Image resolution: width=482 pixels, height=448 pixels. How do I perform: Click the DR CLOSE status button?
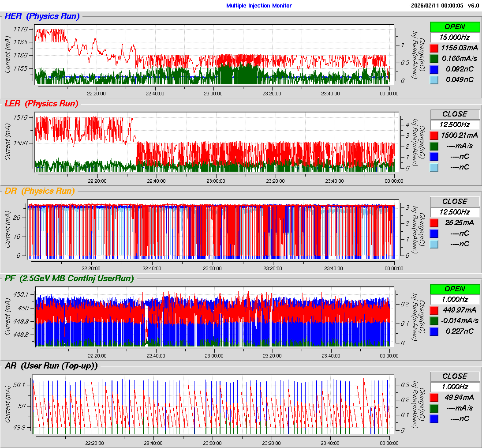(455, 202)
